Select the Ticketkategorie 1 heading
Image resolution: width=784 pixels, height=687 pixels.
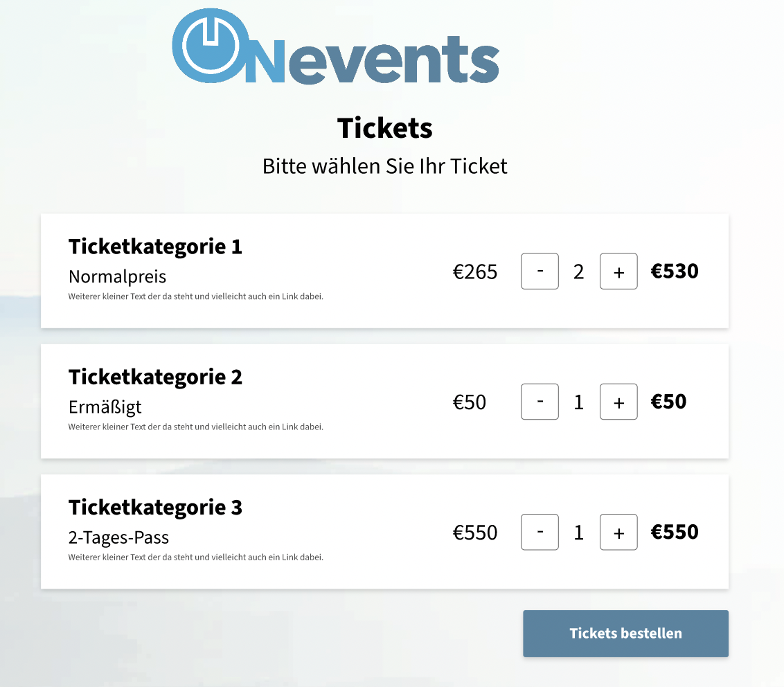(155, 247)
